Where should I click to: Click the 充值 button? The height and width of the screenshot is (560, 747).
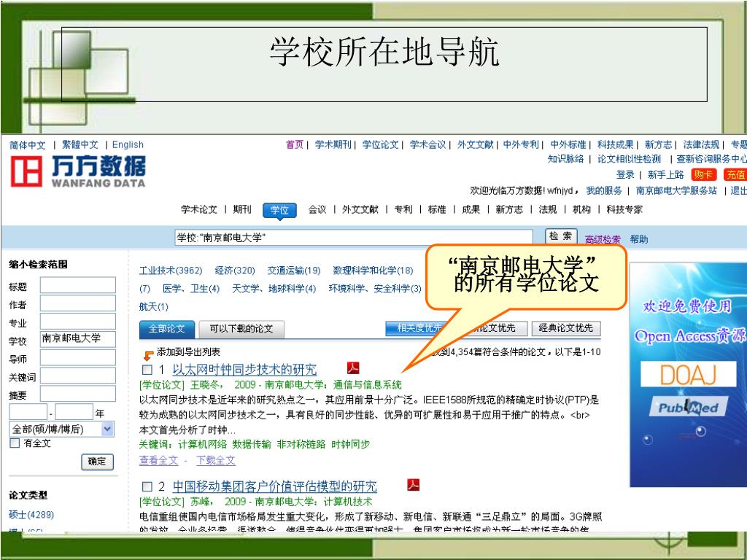735,174
